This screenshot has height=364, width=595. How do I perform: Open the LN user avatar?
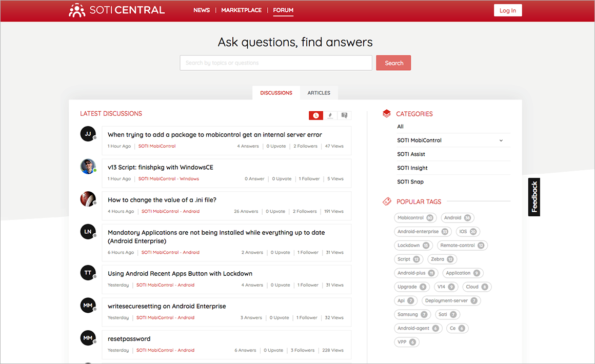click(88, 232)
